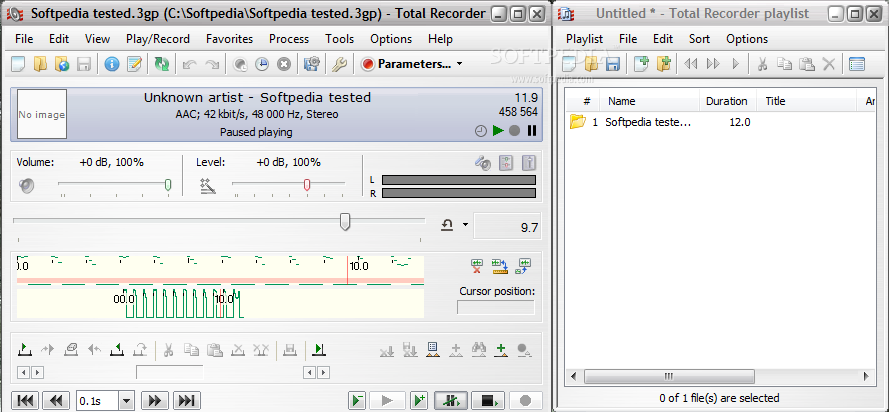Image resolution: width=889 pixels, height=412 pixels.
Task: Click the remove selection icon with red X
Action: coord(477,266)
